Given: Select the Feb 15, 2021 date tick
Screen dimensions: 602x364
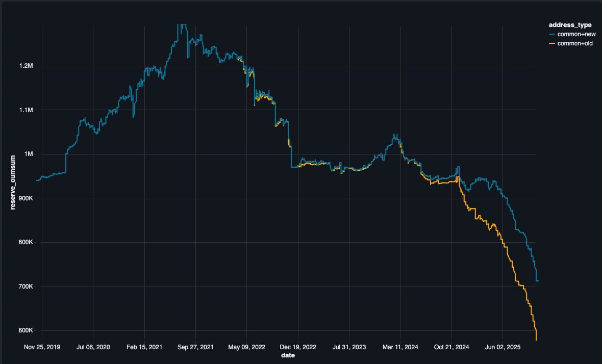Looking at the screenshot, I should click(144, 347).
